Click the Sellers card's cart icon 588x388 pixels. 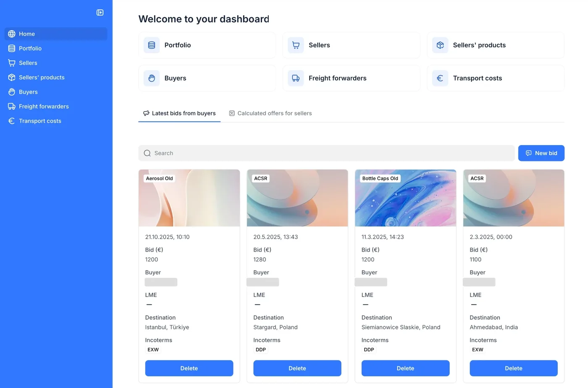click(296, 45)
